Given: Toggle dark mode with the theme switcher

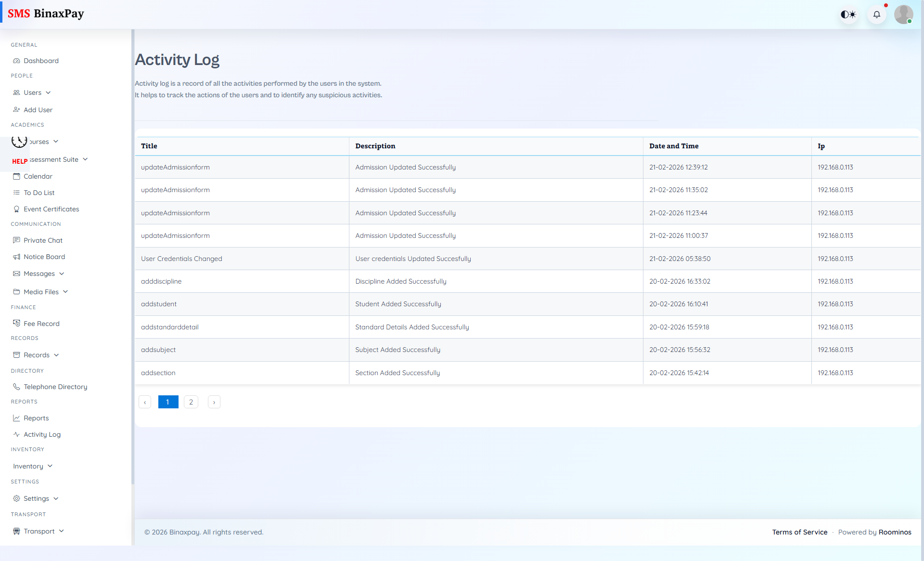Looking at the screenshot, I should tap(848, 14).
